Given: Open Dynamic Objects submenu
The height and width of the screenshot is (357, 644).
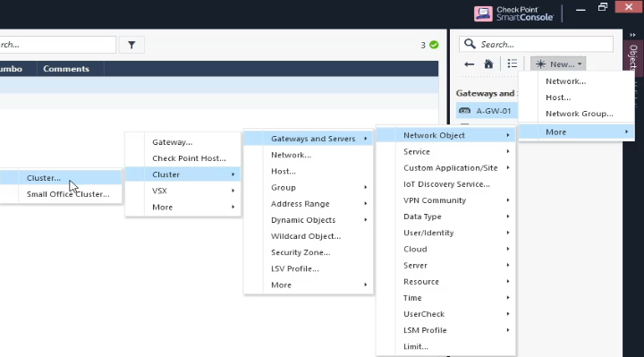Looking at the screenshot, I should [x=308, y=220].
